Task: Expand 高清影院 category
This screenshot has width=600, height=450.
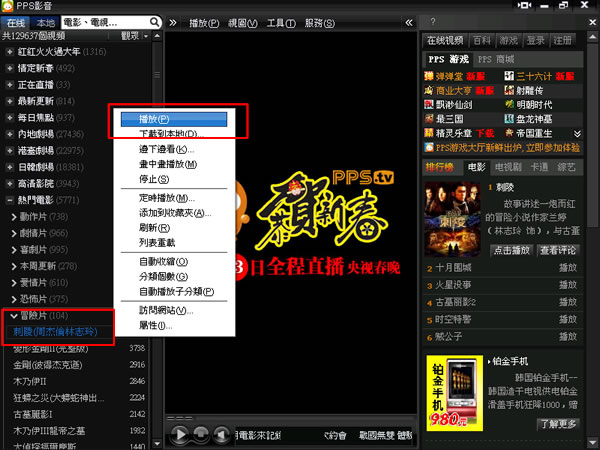Action: point(10,184)
